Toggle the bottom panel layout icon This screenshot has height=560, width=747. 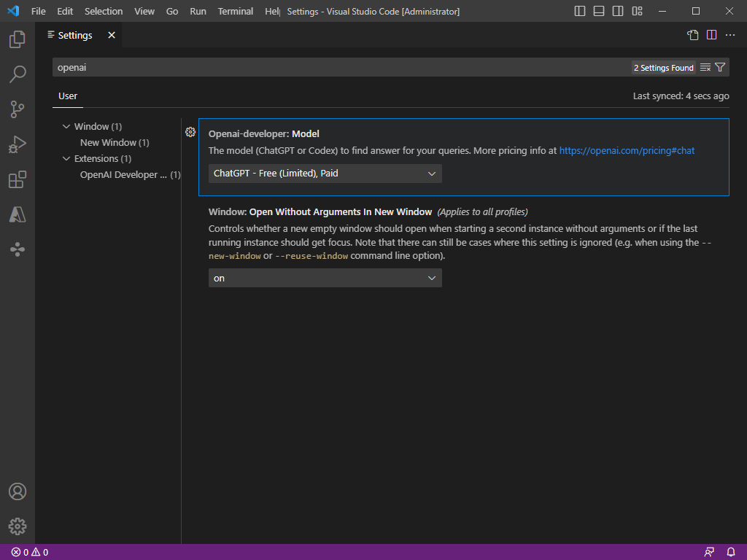[599, 11]
